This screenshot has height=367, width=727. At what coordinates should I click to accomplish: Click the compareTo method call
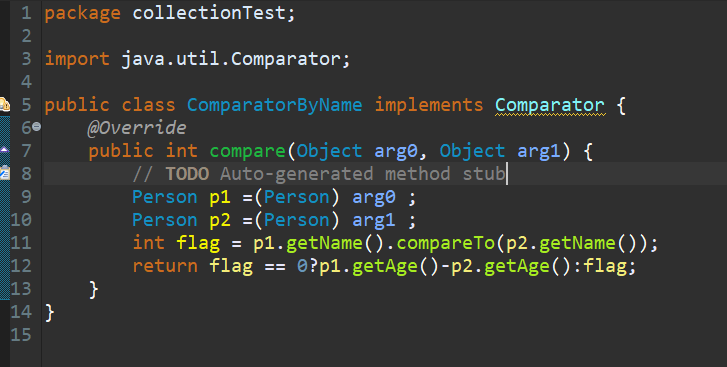446,243
